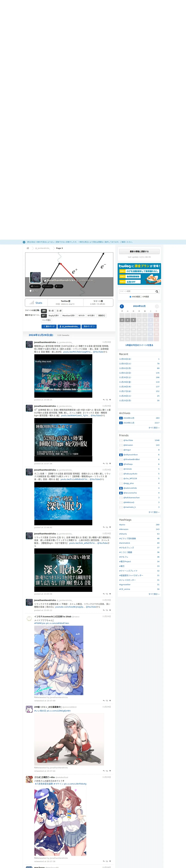This screenshot has width=186, height=868.
Task: Open the 45 フォロー count badge
Action: (x=35, y=286)
